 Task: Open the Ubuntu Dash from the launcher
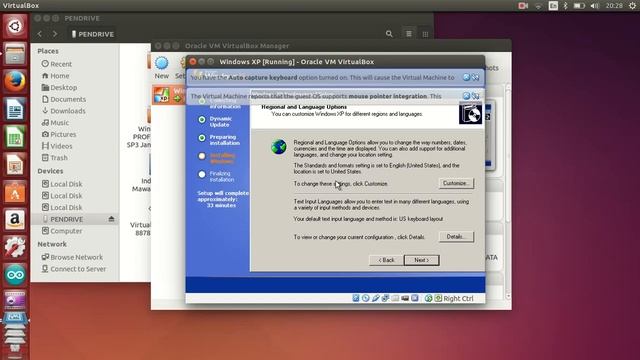(15, 27)
